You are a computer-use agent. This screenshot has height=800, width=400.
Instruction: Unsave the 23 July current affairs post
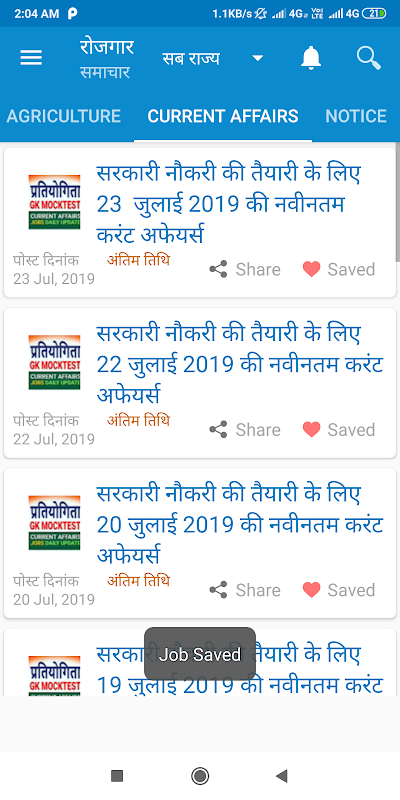pos(339,269)
